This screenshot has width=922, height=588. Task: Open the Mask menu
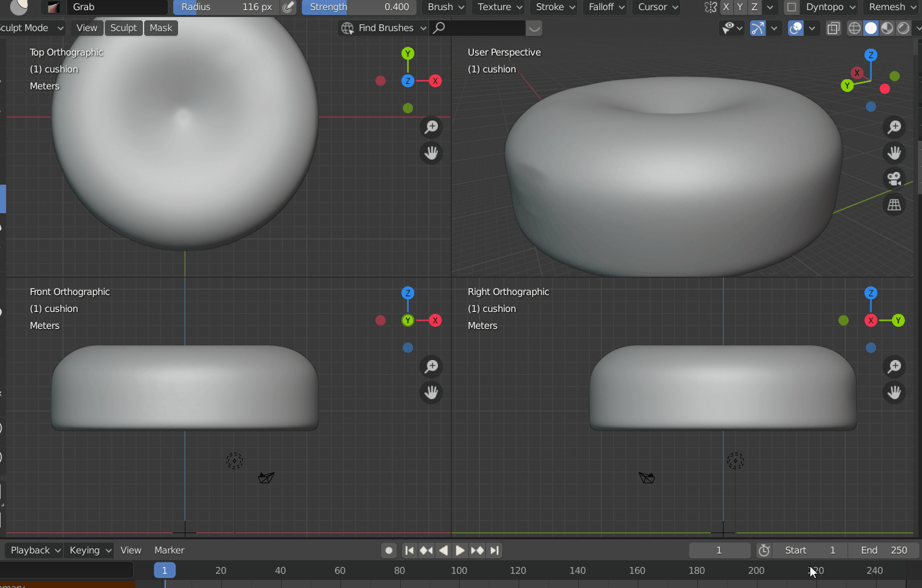click(x=160, y=28)
